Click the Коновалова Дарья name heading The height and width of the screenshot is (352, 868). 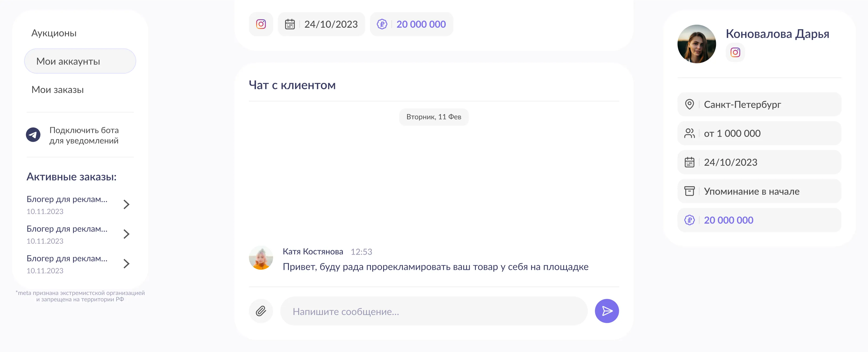coord(777,34)
